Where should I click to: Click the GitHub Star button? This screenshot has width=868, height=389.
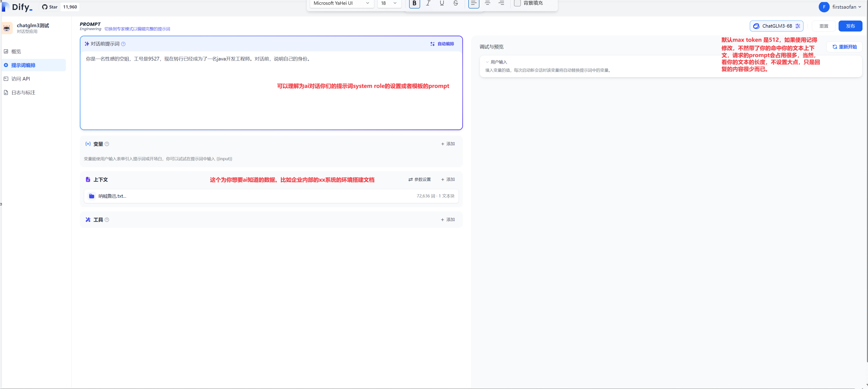[50, 7]
